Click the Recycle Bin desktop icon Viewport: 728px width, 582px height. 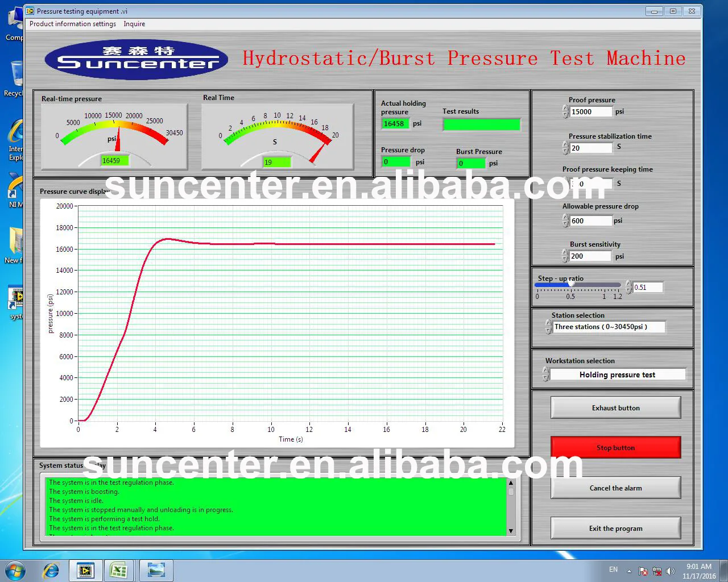[x=14, y=78]
